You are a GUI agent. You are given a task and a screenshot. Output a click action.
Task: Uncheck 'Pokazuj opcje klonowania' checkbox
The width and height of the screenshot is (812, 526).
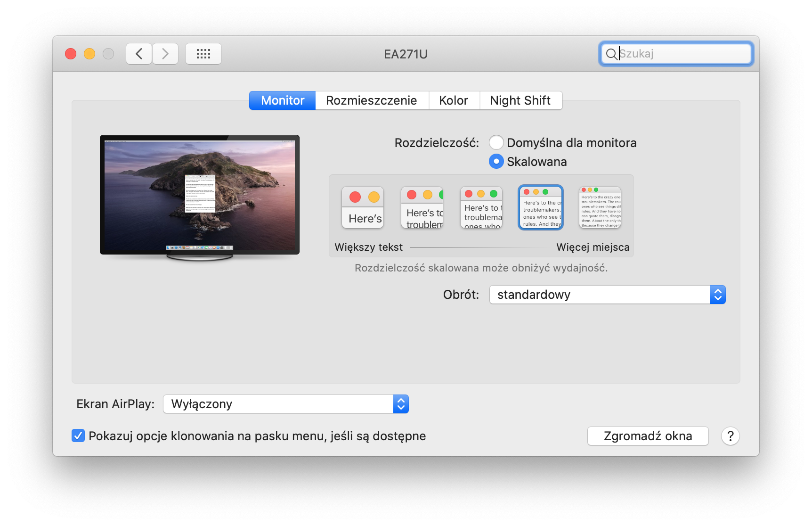click(x=78, y=436)
